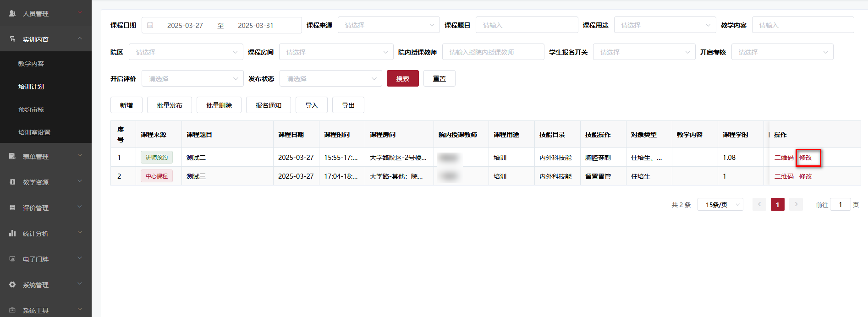Screen dimensions: 868x317
Task: Select page 1 in pagination
Action: 778,204
